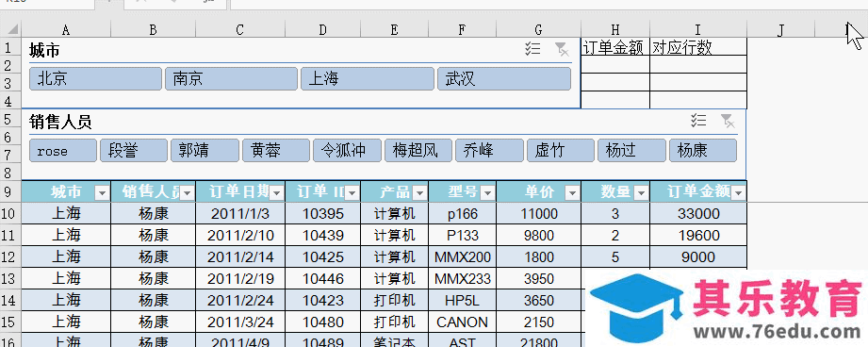Click the order ID cell 10439

pos(322,235)
